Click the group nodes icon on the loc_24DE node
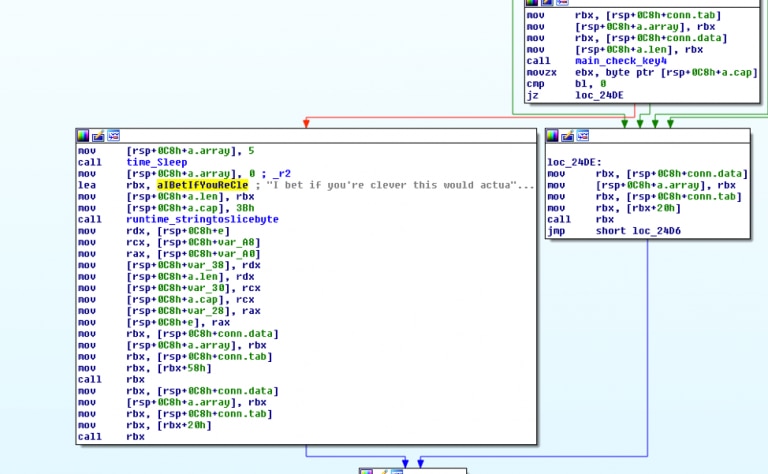Viewport: 768px width, 474px height. (x=583, y=136)
